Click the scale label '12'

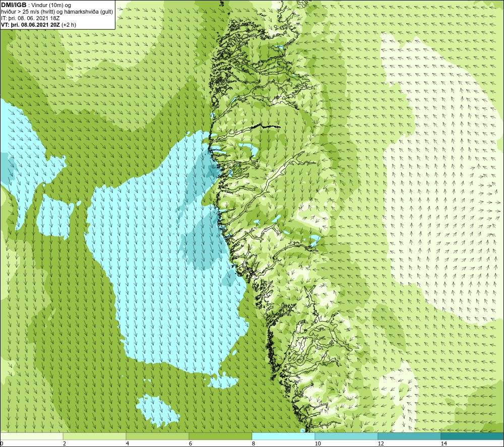pos(381,443)
